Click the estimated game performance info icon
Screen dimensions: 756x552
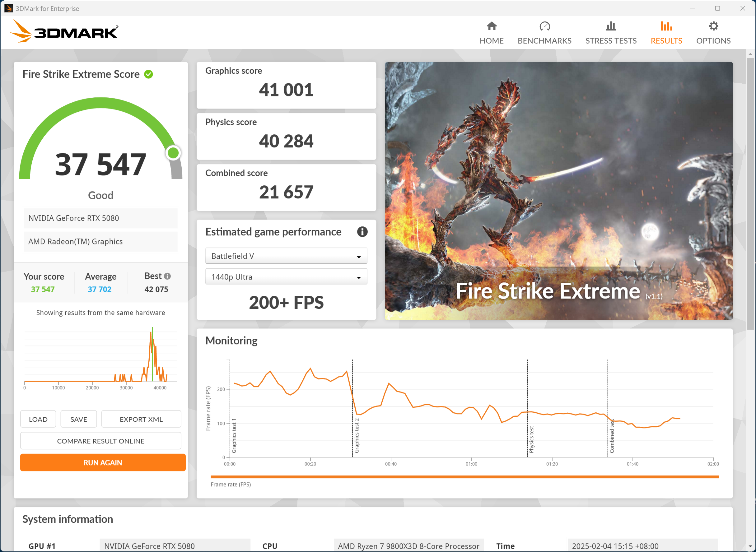point(362,232)
